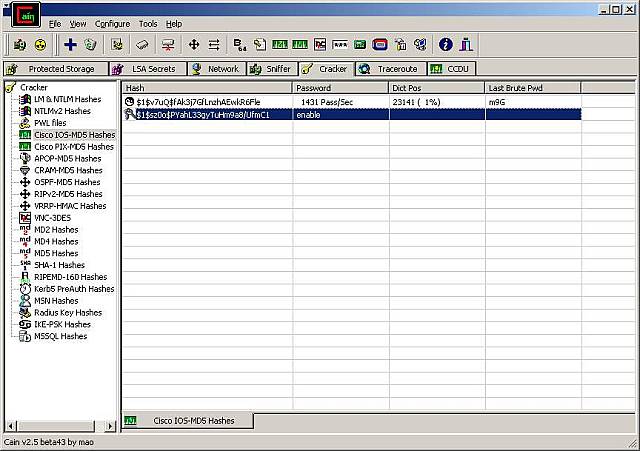The width and height of the screenshot is (640, 451).
Task: Click the computers table toolbar icon
Action: click(420, 44)
